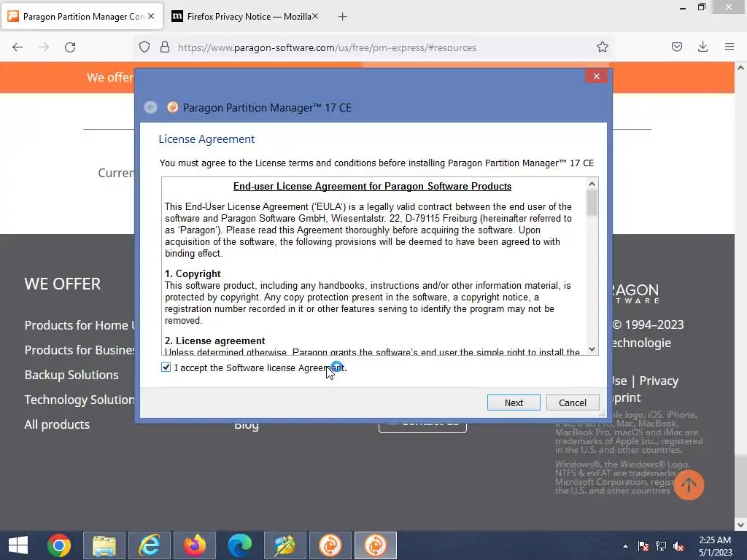Click the Paragon logo icon in installer title

click(172, 108)
